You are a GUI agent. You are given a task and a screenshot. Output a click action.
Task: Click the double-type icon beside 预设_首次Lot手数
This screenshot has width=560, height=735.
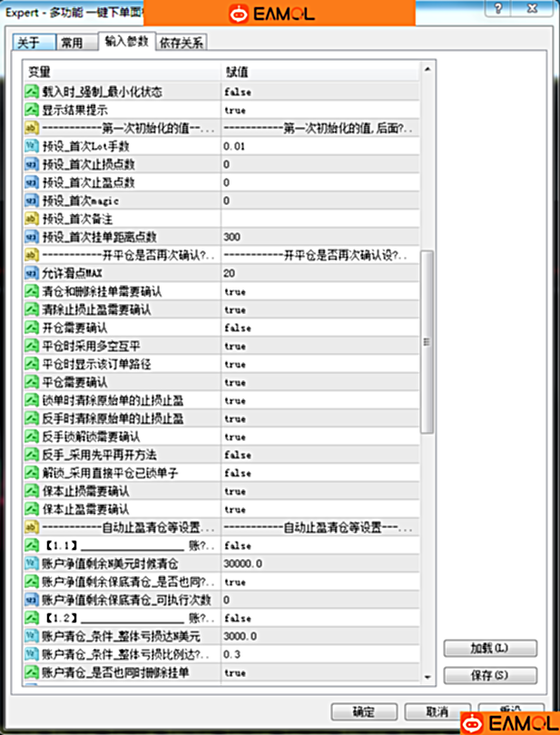(31, 146)
